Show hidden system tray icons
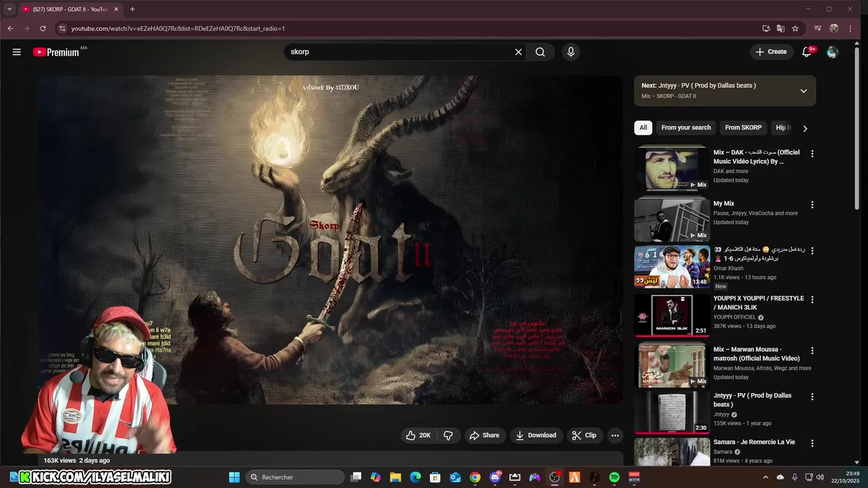 (x=766, y=477)
